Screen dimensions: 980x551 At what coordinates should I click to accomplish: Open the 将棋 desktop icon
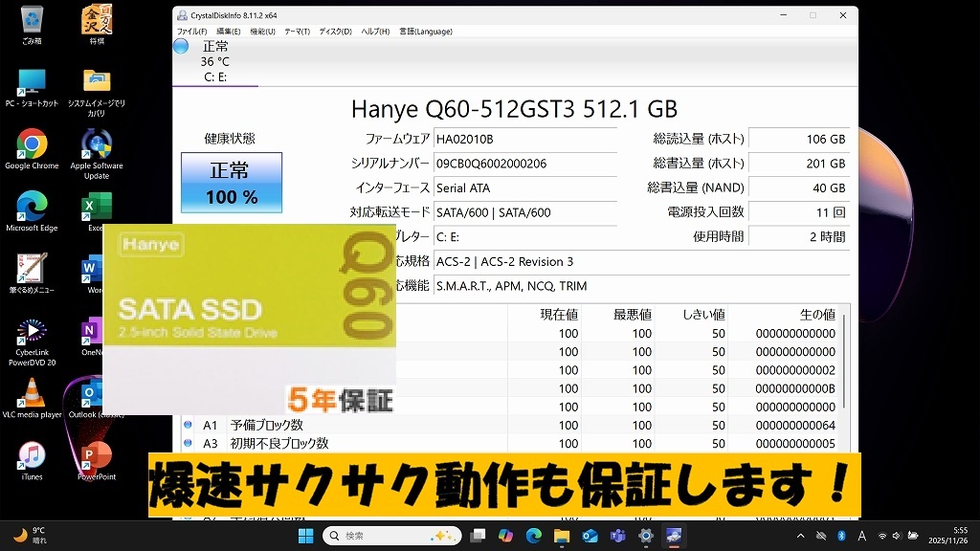(x=97, y=26)
